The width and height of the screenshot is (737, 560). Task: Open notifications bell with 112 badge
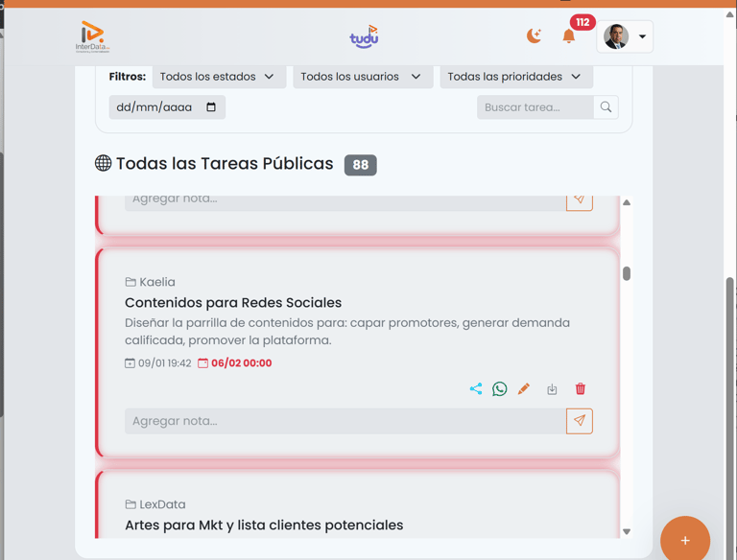click(x=569, y=36)
